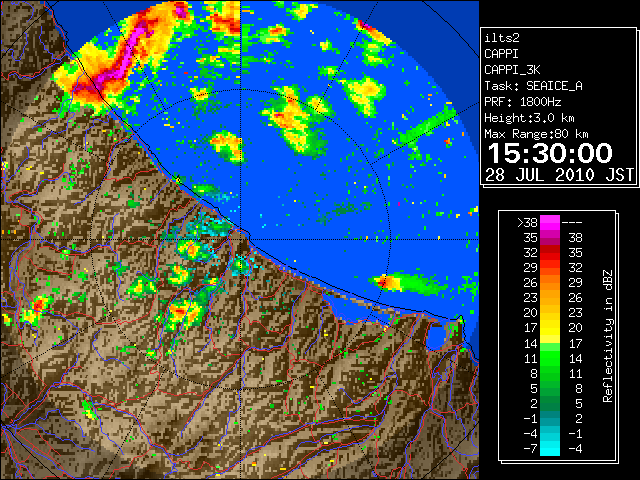Click the '---' legend label
640x480 pixels.
click(572, 222)
